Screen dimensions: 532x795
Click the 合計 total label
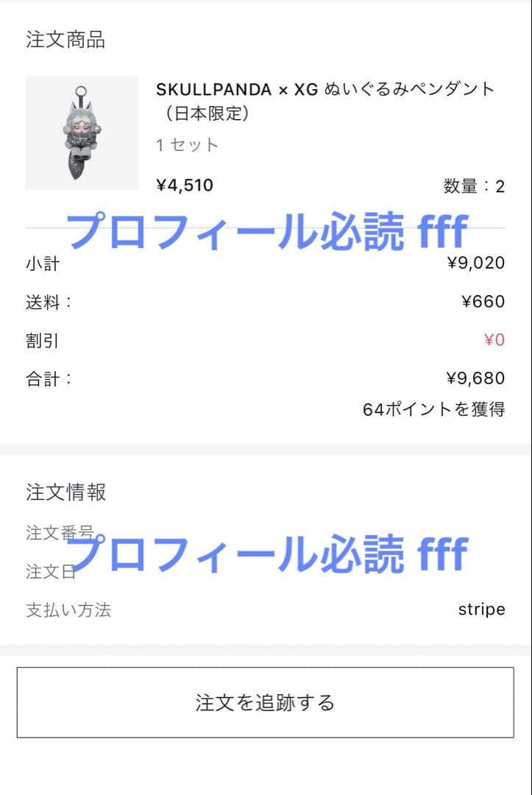(49, 379)
